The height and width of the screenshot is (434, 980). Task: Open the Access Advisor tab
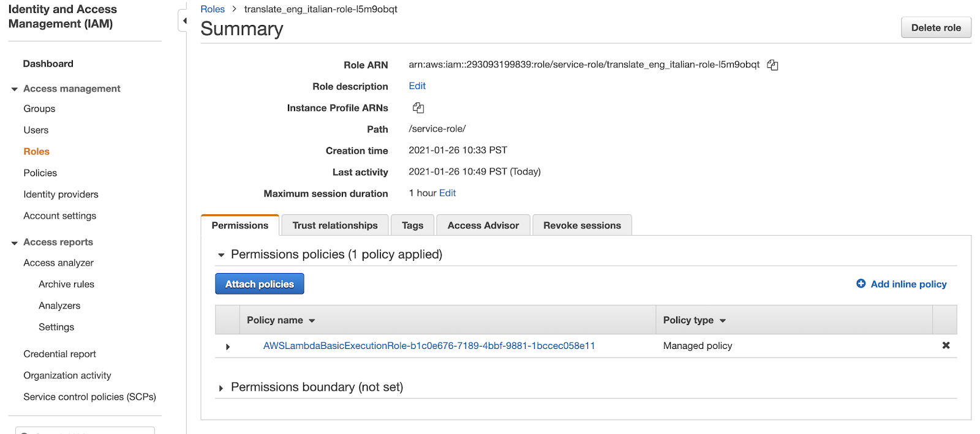[x=483, y=225]
